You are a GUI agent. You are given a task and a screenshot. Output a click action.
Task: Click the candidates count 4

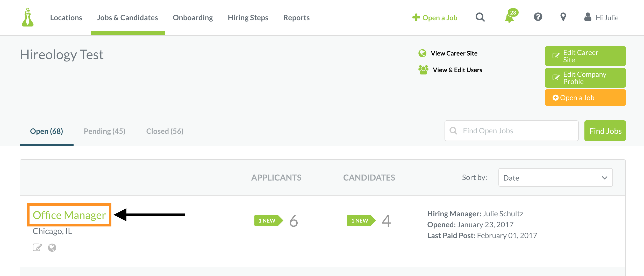[x=386, y=221]
